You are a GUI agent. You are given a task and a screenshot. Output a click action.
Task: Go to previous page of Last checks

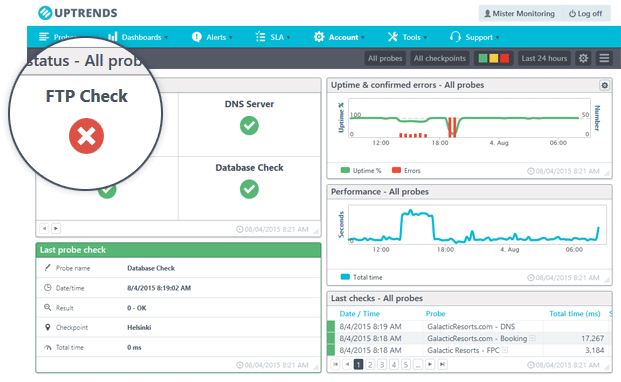pyautogui.click(x=347, y=364)
